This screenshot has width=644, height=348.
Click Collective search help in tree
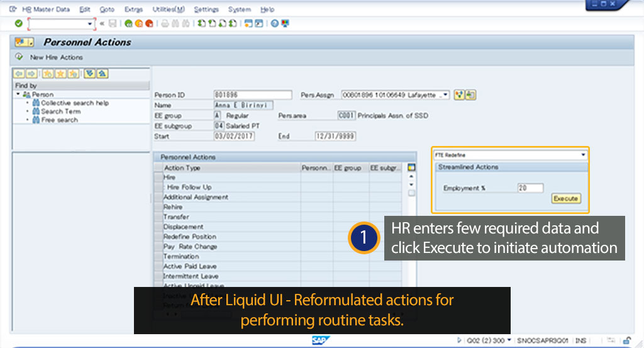74,103
